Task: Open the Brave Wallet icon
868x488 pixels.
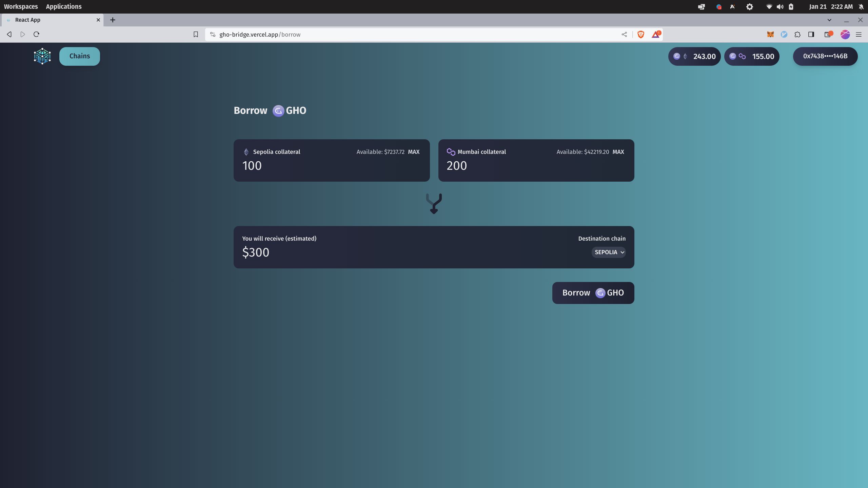Action: [x=828, y=34]
